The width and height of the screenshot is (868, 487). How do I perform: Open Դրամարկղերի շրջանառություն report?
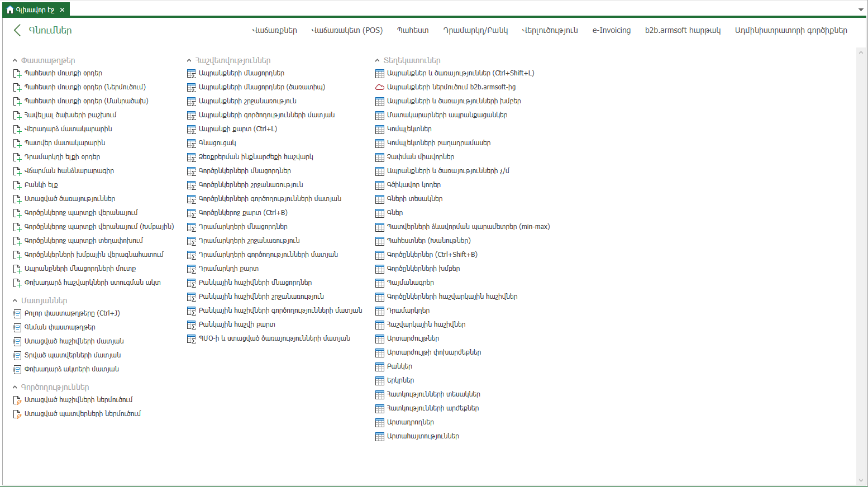pos(249,241)
